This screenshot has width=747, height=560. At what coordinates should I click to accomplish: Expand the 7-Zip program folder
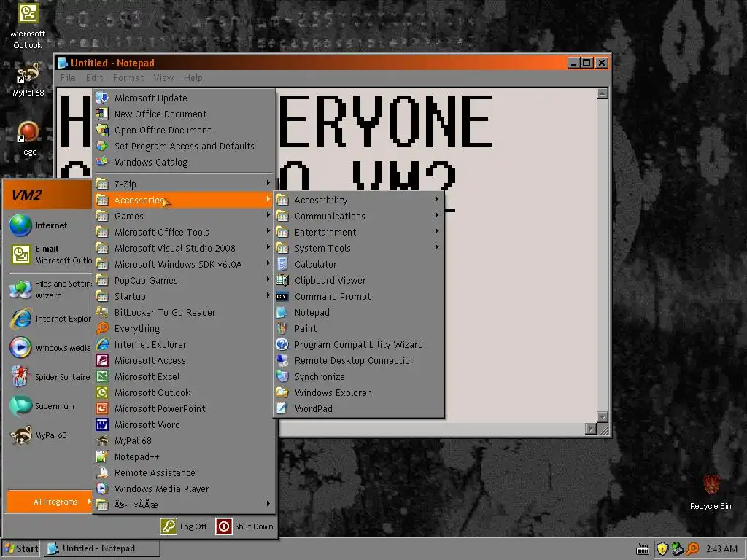pos(185,184)
